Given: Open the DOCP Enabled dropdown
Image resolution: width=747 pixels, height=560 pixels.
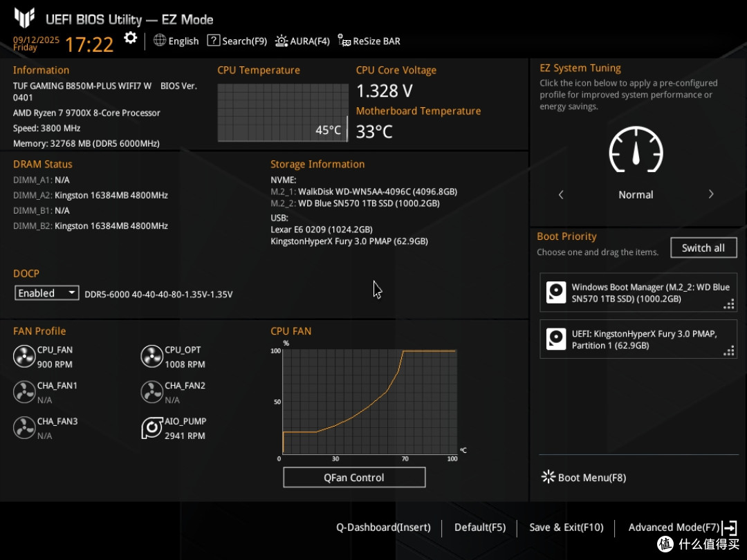Looking at the screenshot, I should coord(47,293).
